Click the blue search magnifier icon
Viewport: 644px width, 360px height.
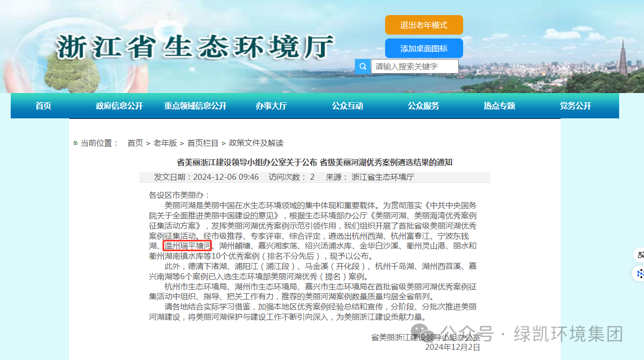click(x=362, y=66)
